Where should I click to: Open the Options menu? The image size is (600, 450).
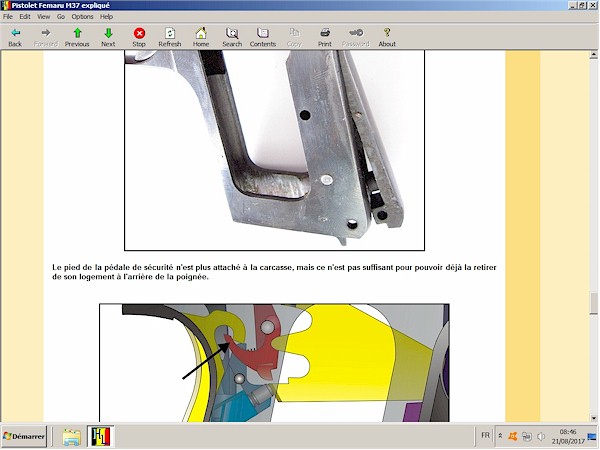coord(82,16)
